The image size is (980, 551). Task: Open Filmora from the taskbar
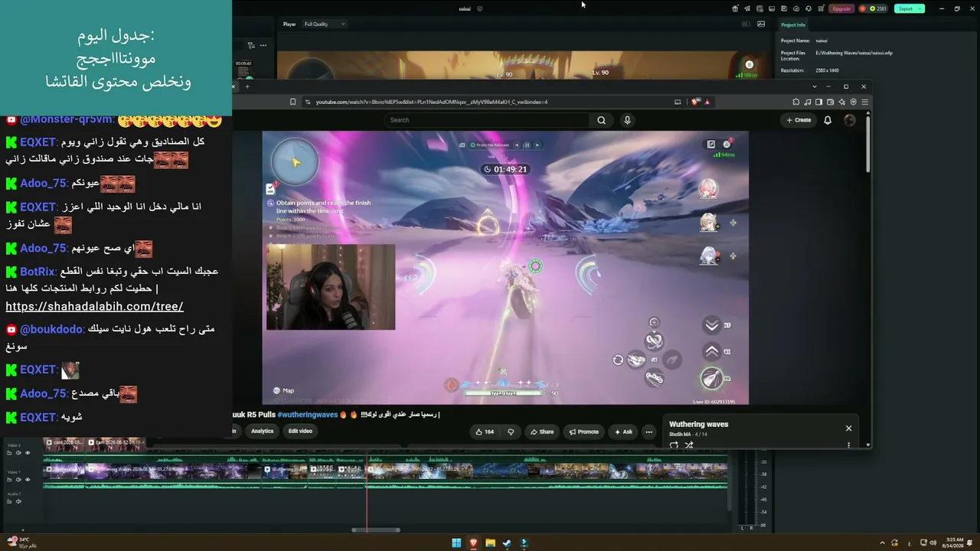coord(524,543)
